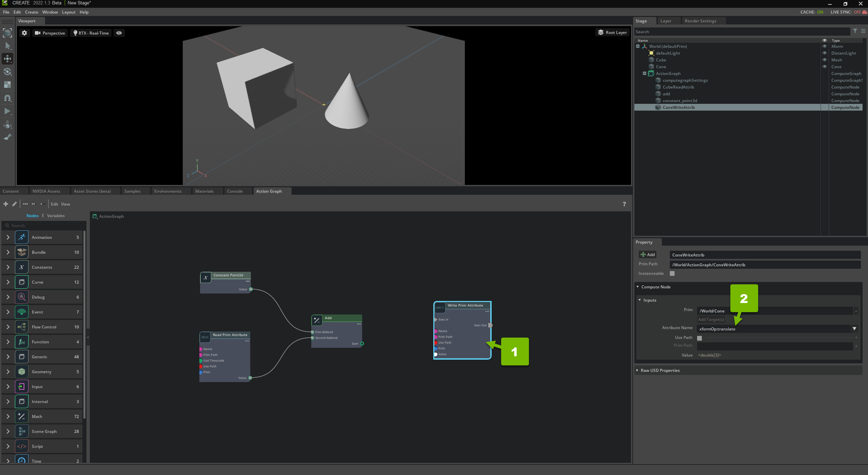Open the graph Edit menu
The image size is (868, 475).
(55, 204)
